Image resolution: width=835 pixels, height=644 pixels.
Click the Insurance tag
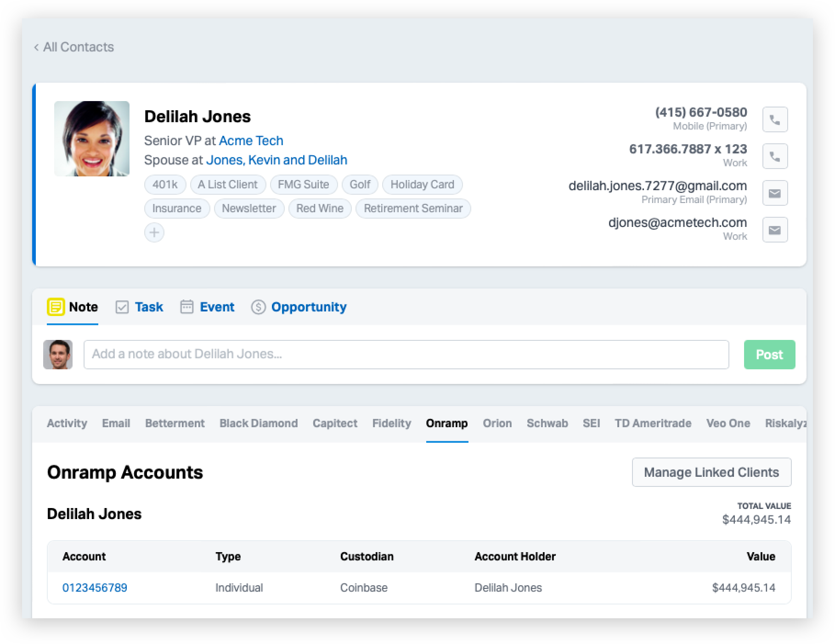click(177, 209)
